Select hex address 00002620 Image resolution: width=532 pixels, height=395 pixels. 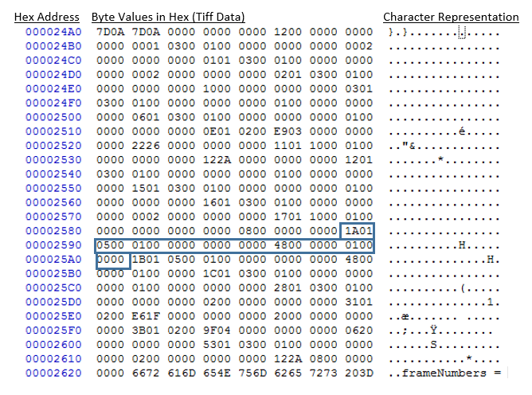(x=53, y=373)
